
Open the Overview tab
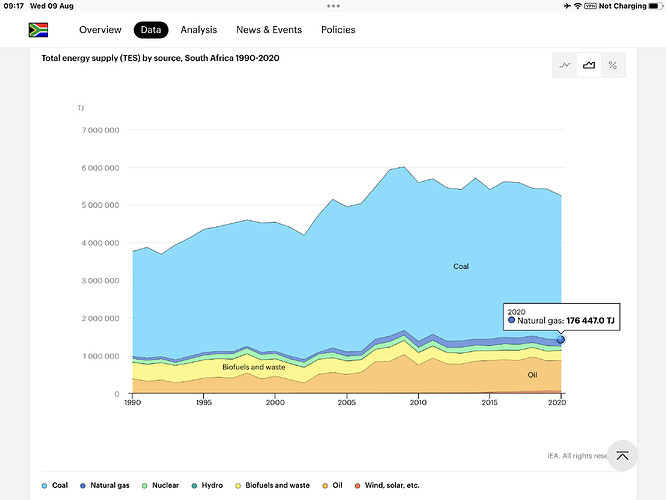click(x=102, y=30)
